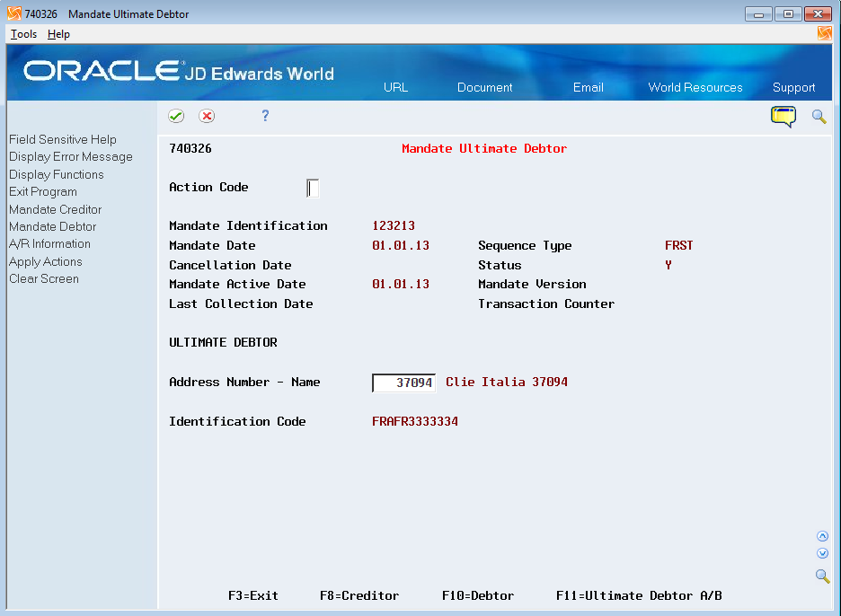Open the Mandate Debtor sidebar link
The width and height of the screenshot is (841, 616).
click(52, 226)
